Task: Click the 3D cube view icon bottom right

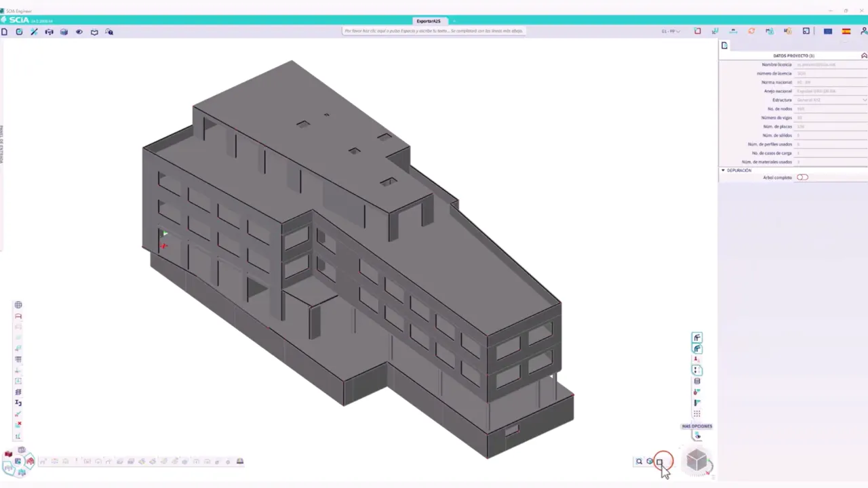Action: (697, 461)
